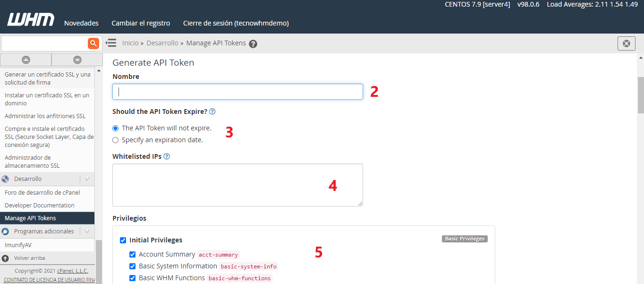644x284 pixels.
Task: Select 'Specify an expiration date' radio button
Action: tap(116, 140)
